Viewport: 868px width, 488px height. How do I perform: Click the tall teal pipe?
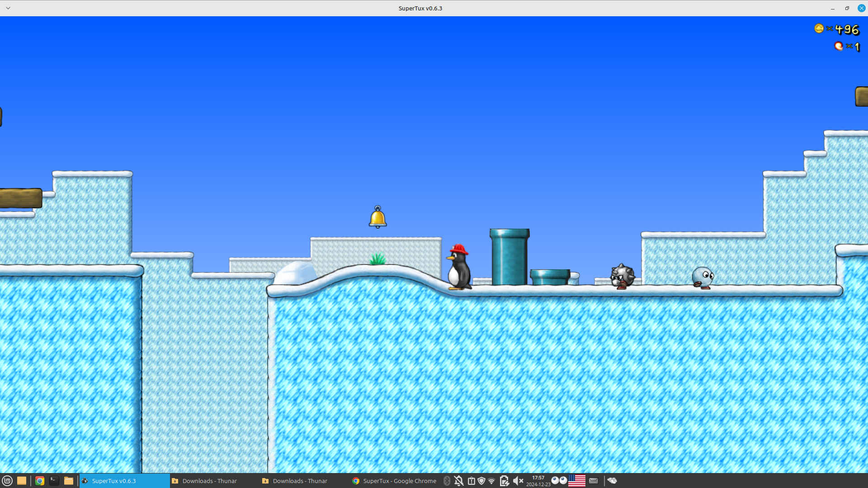click(x=509, y=257)
